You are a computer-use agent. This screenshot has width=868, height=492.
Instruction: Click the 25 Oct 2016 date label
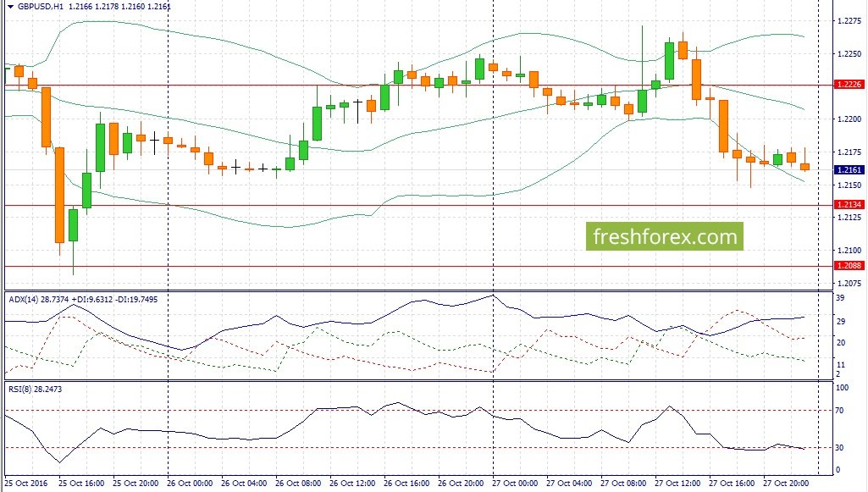[25, 484]
